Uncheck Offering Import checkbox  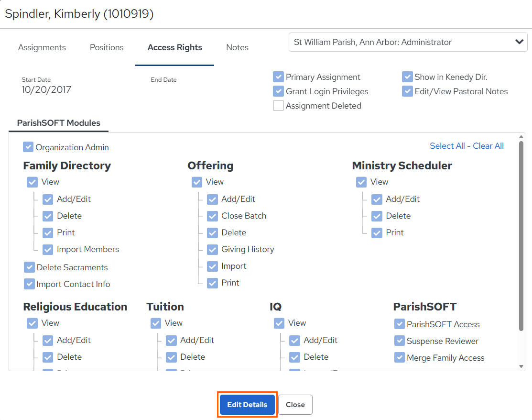point(212,266)
